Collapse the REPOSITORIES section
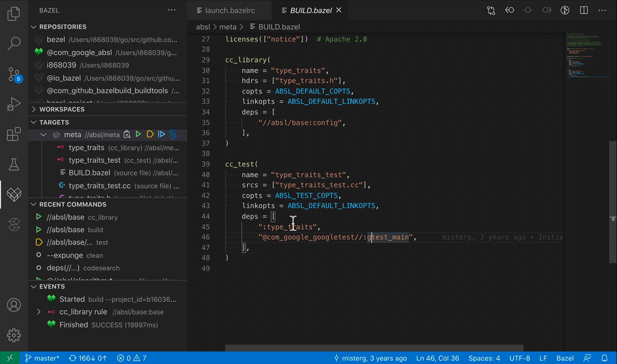617x364 pixels. tap(34, 27)
